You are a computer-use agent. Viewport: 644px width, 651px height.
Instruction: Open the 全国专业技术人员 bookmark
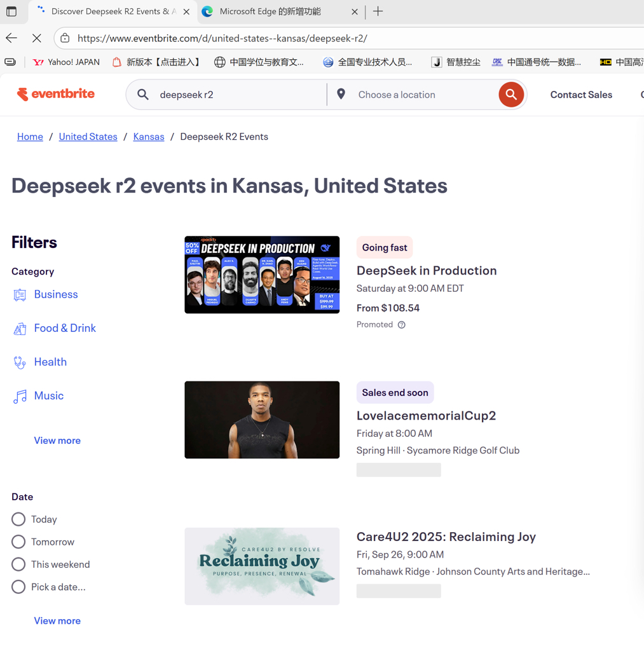(x=367, y=62)
